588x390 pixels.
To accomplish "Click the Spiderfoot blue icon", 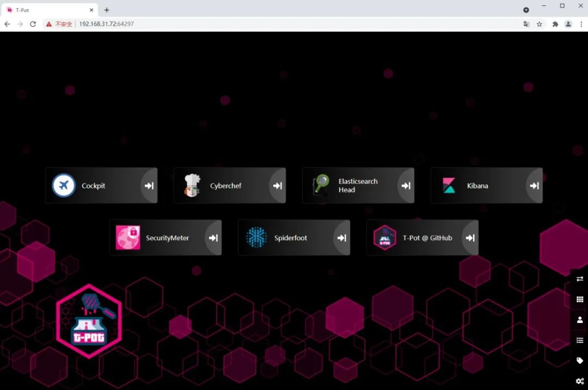I will tap(256, 237).
